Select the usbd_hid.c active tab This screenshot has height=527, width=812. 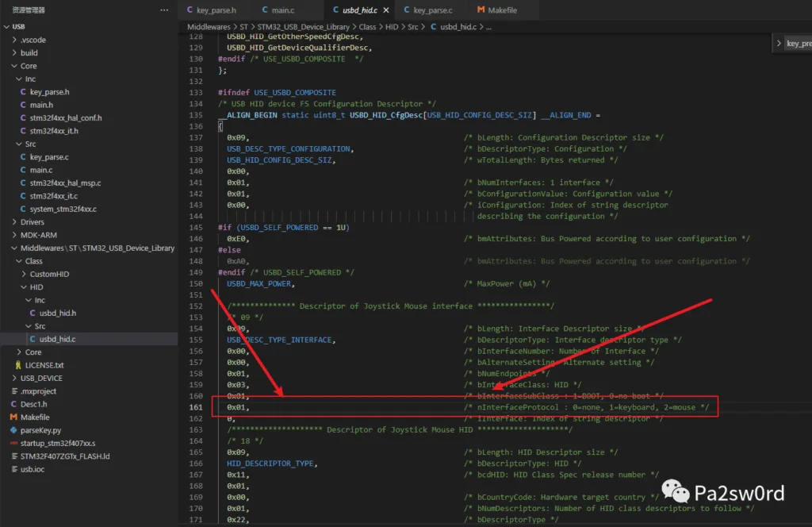coord(360,10)
